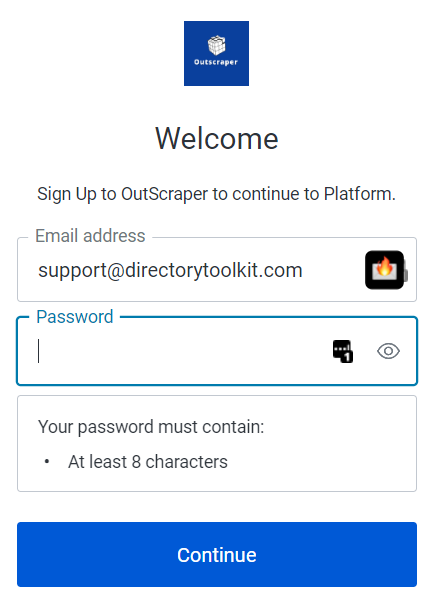Click the Your password must contain text
The height and width of the screenshot is (608, 435).
click(151, 427)
